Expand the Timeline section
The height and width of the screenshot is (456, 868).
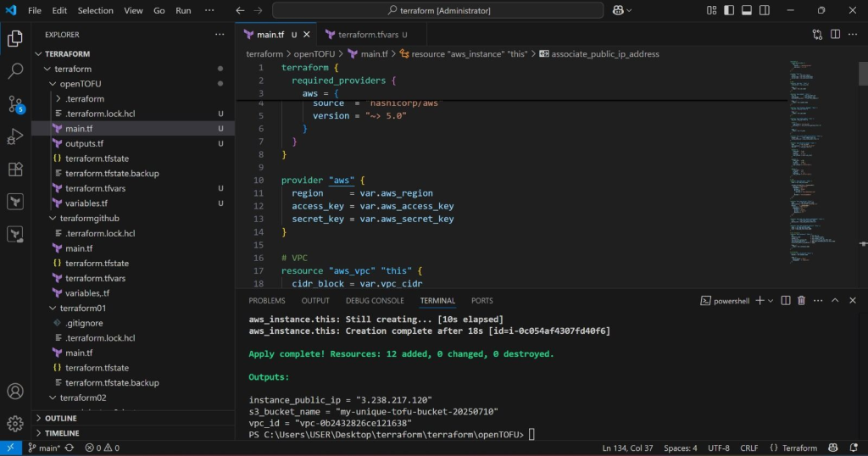click(133, 433)
